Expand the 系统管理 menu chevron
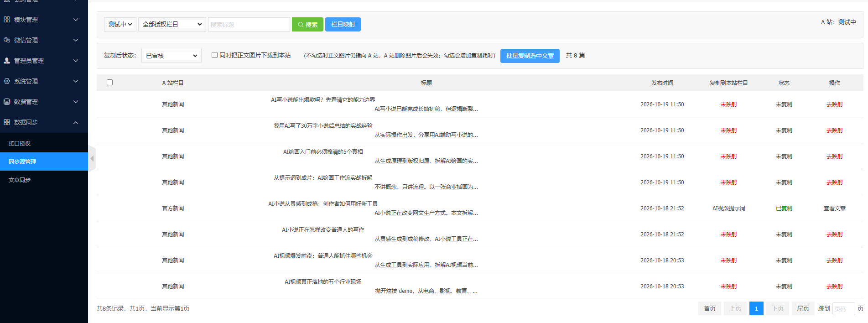The width and height of the screenshot is (868, 323). pyautogui.click(x=76, y=81)
